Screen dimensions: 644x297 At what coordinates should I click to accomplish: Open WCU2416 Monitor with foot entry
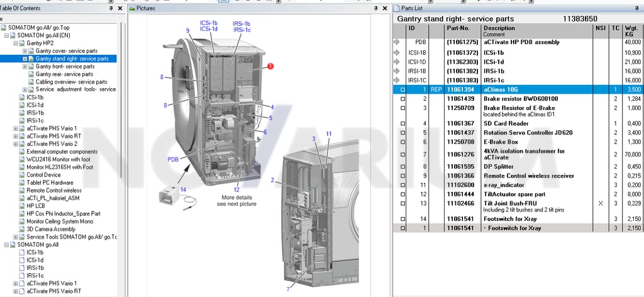pyautogui.click(x=58, y=159)
